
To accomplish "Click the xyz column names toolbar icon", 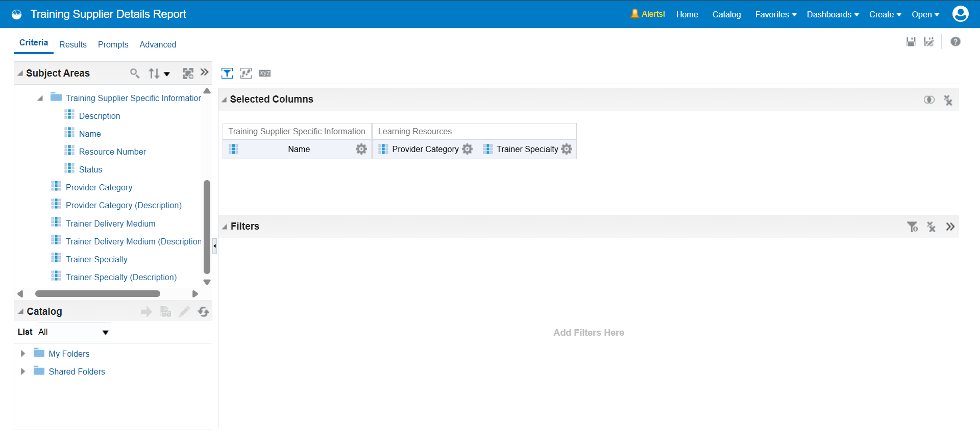I will coord(265,73).
